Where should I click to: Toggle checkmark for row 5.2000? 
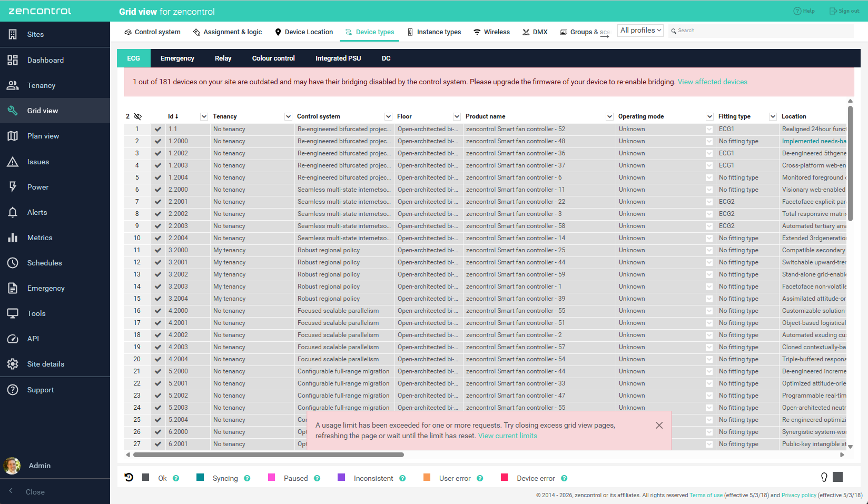(x=158, y=371)
